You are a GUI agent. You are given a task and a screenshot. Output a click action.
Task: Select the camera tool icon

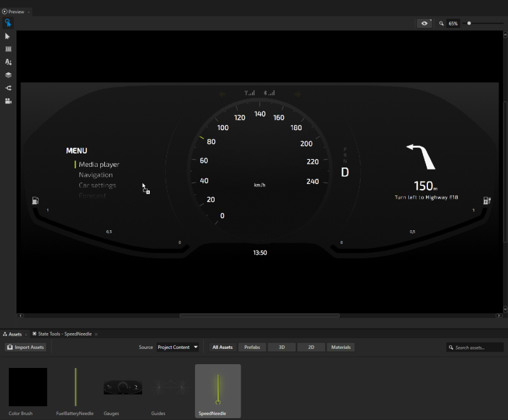[8, 101]
